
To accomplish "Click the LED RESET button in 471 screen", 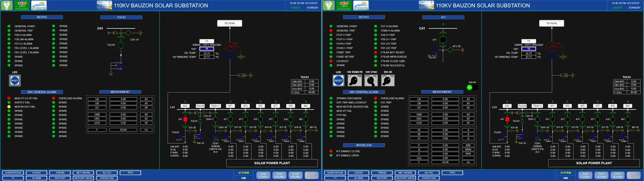I will (x=339, y=80).
